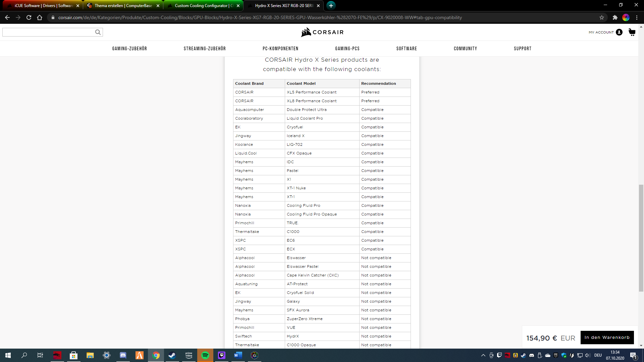Open a new browser tab
Image resolution: width=644 pixels, height=362 pixels.
coord(331,6)
